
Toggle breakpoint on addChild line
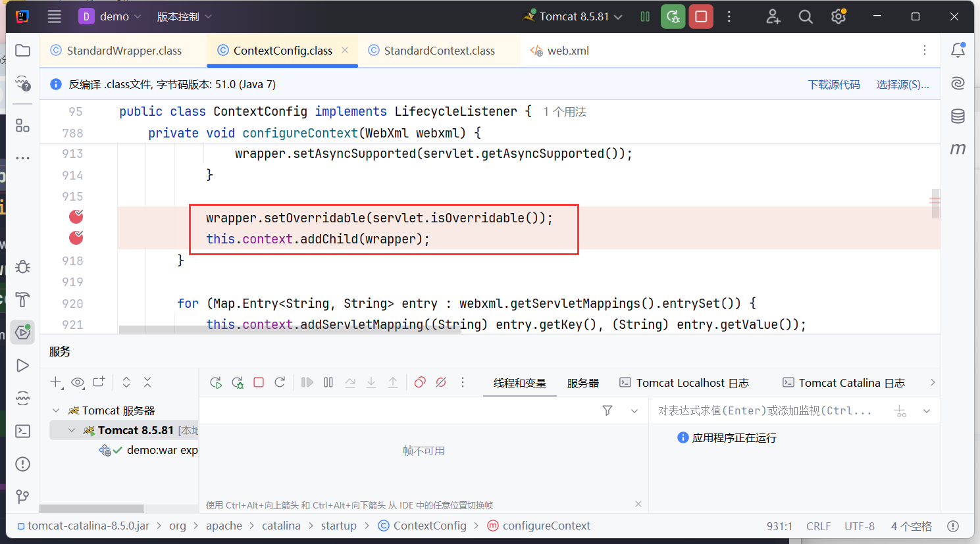tap(76, 237)
